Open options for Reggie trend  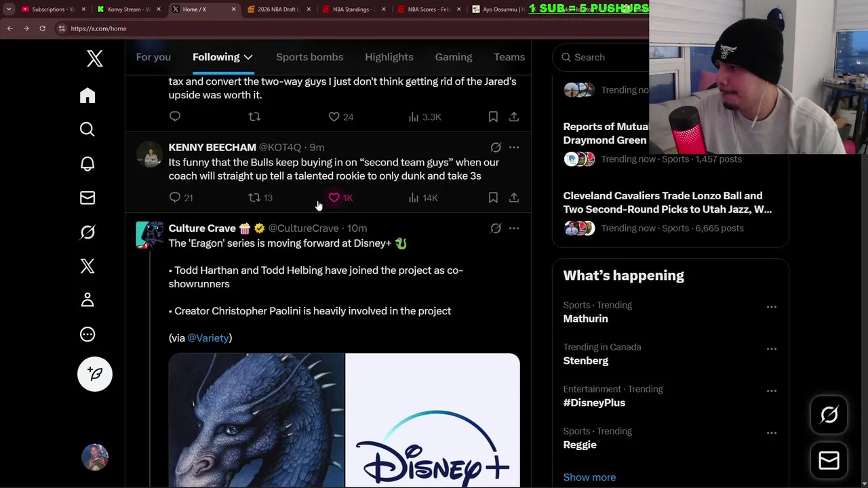772,432
